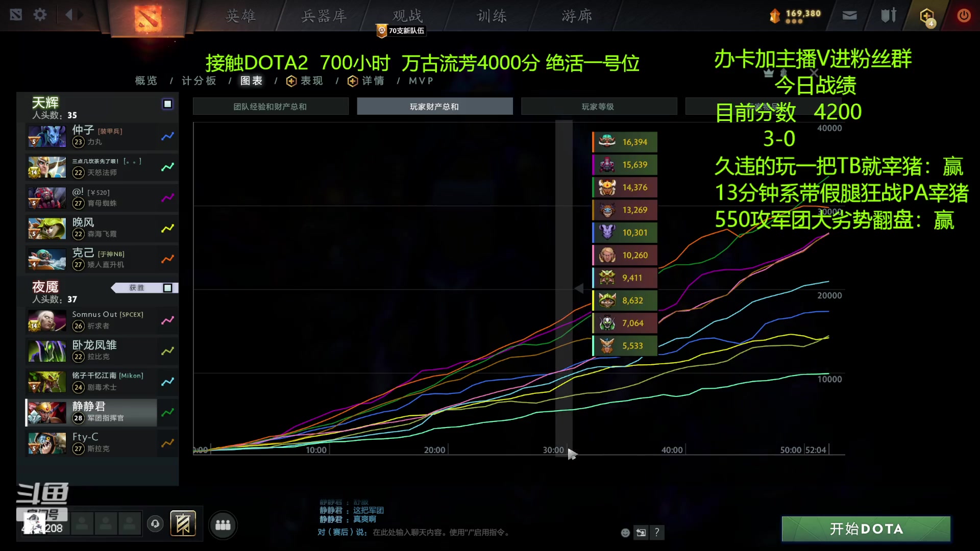The width and height of the screenshot is (980, 551).
Task: Open the 训练 learn tab
Action: pyautogui.click(x=492, y=16)
